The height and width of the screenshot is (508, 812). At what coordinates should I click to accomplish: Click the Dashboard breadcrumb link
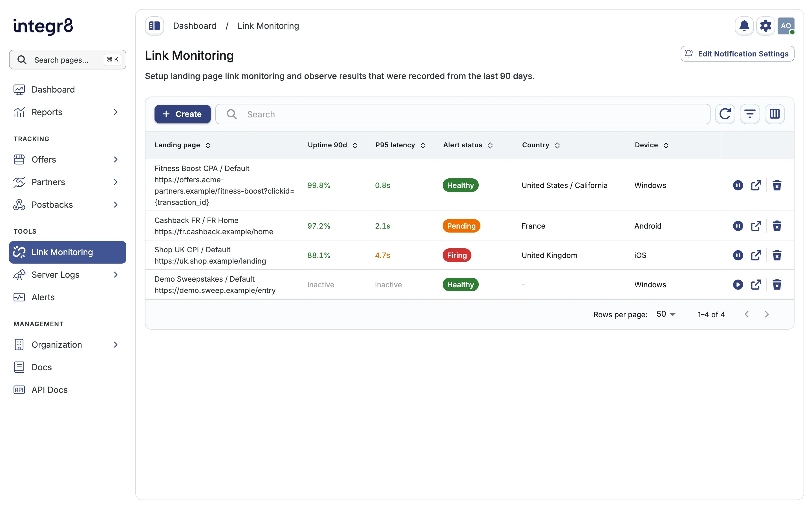(195, 26)
